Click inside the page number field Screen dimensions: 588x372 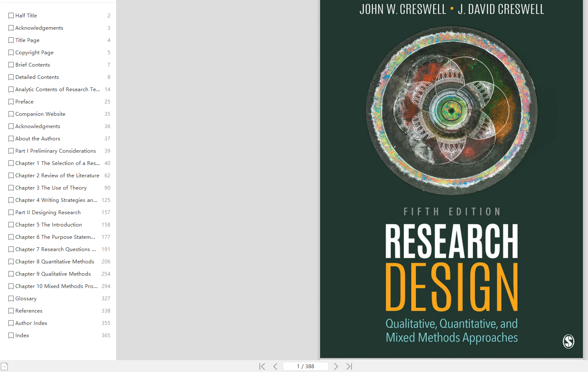click(x=305, y=366)
